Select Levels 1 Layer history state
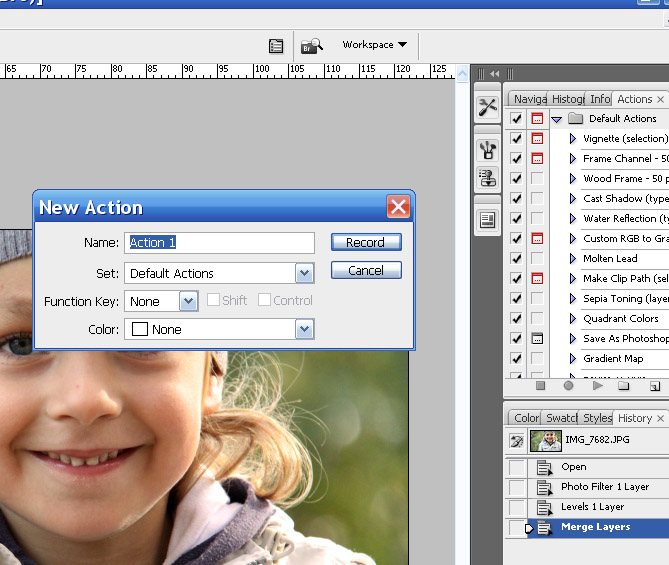Image resolution: width=669 pixels, height=565 pixels. [x=592, y=507]
